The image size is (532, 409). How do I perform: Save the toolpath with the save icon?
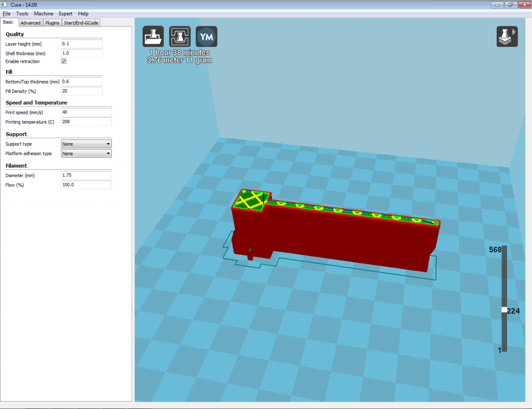click(179, 36)
